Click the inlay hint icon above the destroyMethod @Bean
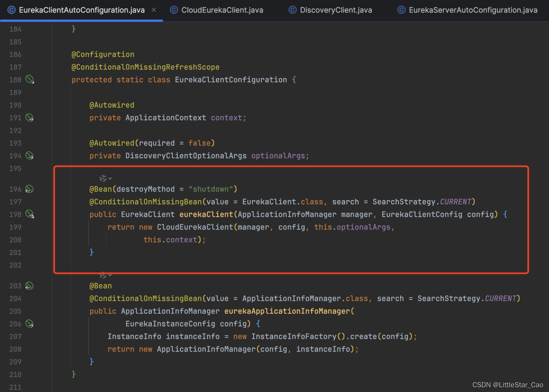Viewport: 549px width, 392px height. 103,178
